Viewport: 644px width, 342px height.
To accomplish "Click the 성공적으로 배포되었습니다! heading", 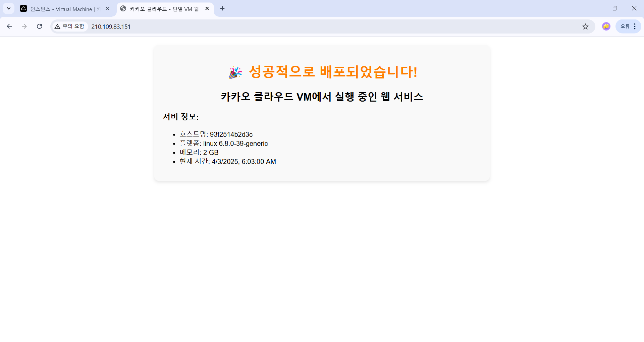I will (333, 72).
